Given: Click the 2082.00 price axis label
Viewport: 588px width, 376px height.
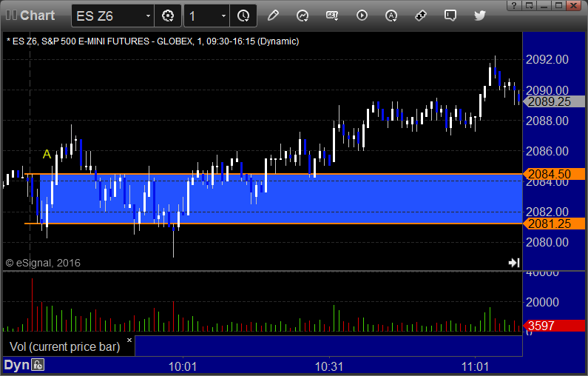Looking at the screenshot, I should click(x=547, y=211).
